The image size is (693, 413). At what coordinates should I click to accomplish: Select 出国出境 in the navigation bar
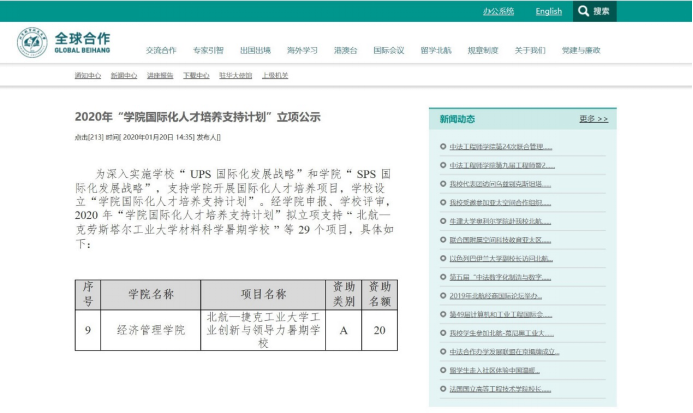click(x=255, y=50)
